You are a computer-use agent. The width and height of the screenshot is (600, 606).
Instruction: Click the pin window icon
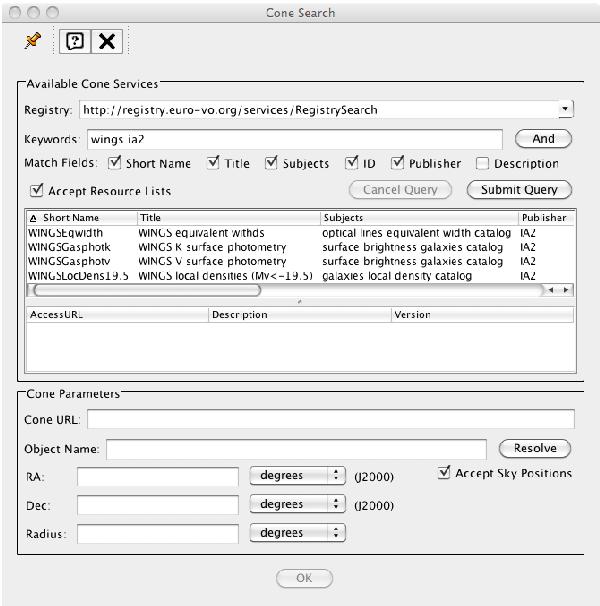click(32, 41)
